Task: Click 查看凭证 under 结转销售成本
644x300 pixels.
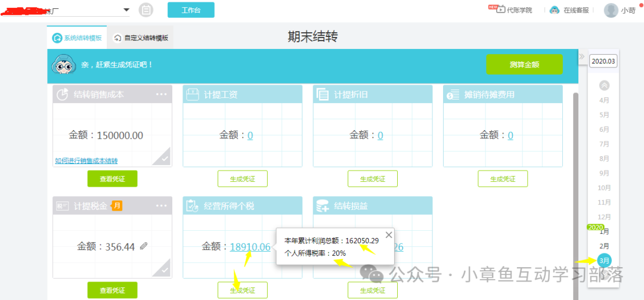Action: coord(112,179)
